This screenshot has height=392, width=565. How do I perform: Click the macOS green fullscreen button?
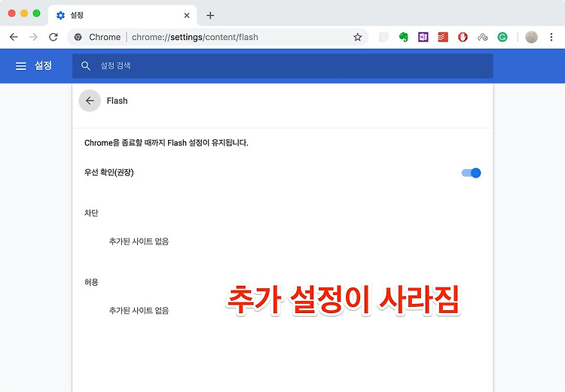(36, 14)
